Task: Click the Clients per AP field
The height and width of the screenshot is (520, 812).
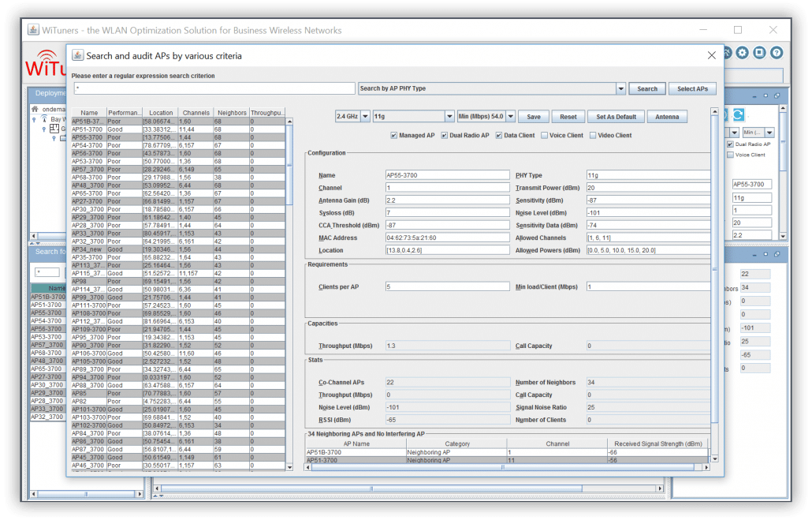Action: click(x=448, y=286)
